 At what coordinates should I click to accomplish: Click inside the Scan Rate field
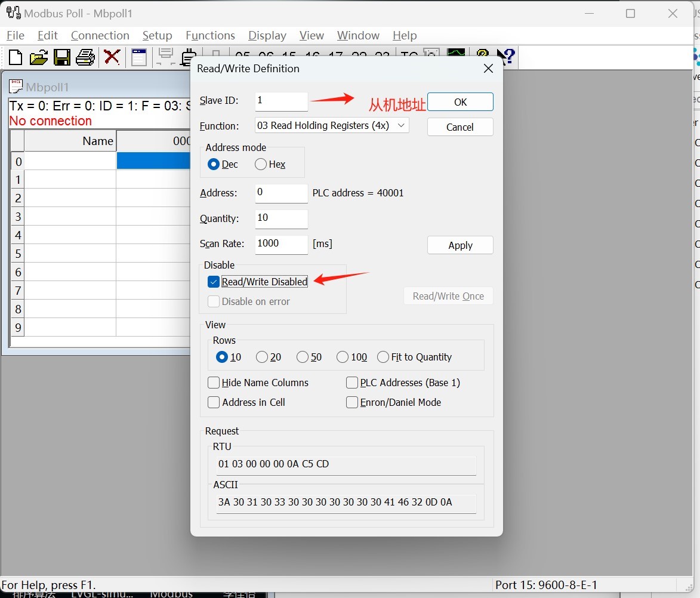[x=280, y=244]
